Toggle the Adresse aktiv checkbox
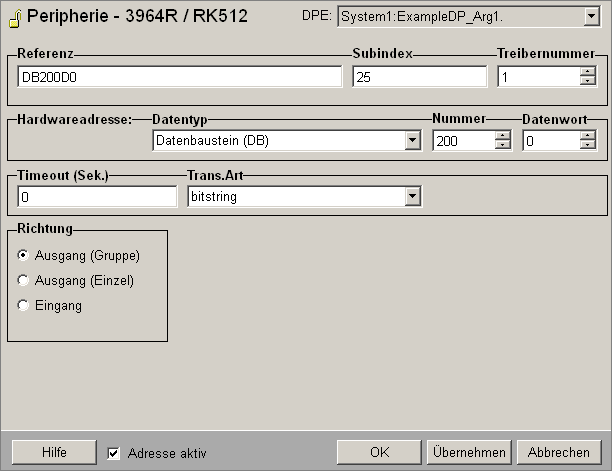Image resolution: width=612 pixels, height=471 pixels. point(113,453)
